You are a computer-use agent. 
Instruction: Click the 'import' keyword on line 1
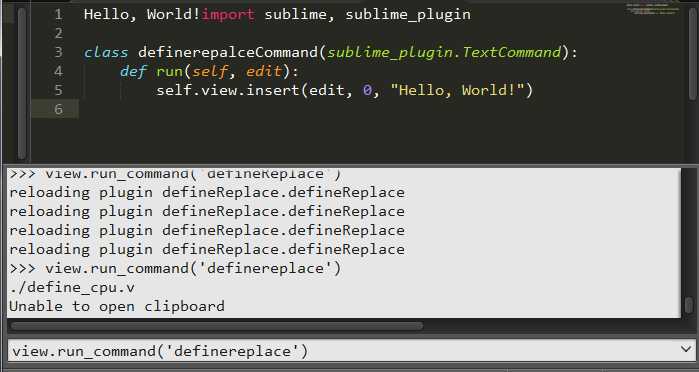click(x=228, y=15)
